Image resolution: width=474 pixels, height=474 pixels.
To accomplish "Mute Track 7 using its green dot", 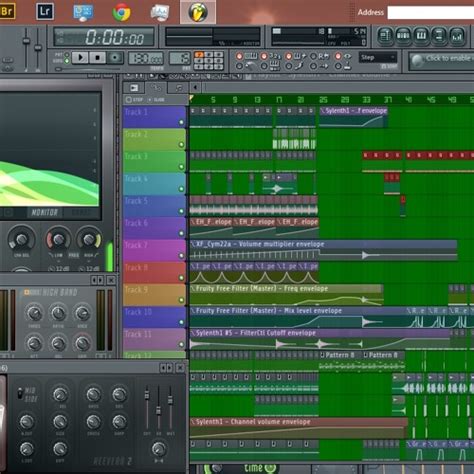I will point(181,256).
